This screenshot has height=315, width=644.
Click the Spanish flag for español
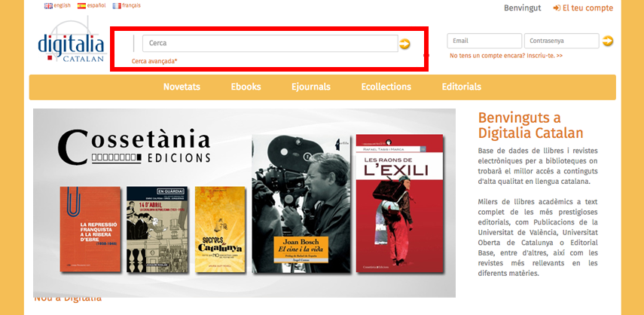(x=82, y=6)
